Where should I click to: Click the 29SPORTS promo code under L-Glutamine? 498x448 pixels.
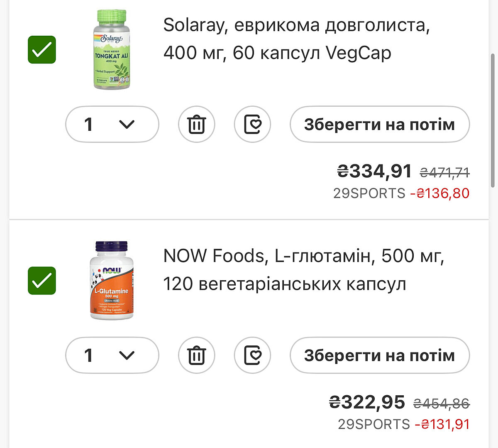pyautogui.click(x=373, y=424)
